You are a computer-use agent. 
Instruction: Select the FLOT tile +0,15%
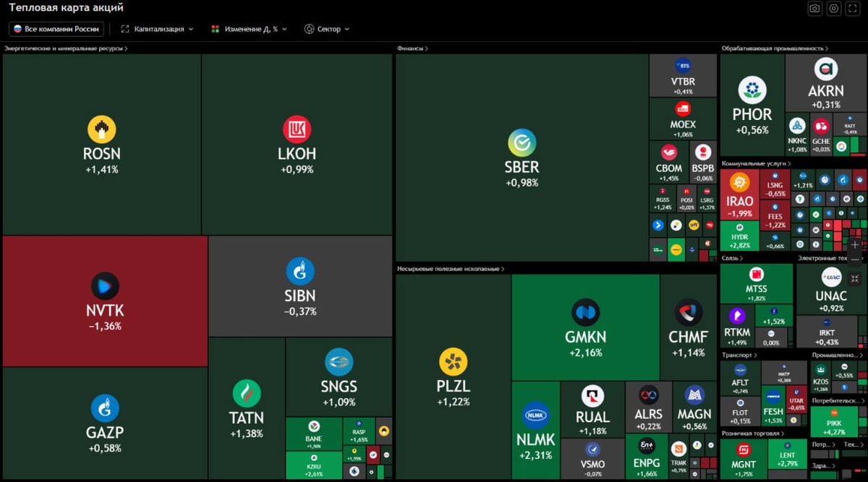point(740,412)
